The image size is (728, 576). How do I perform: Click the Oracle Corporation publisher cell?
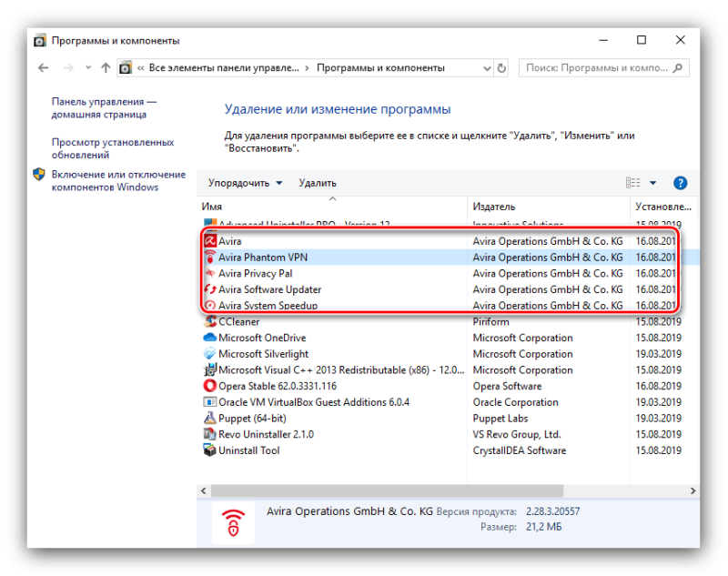(515, 402)
